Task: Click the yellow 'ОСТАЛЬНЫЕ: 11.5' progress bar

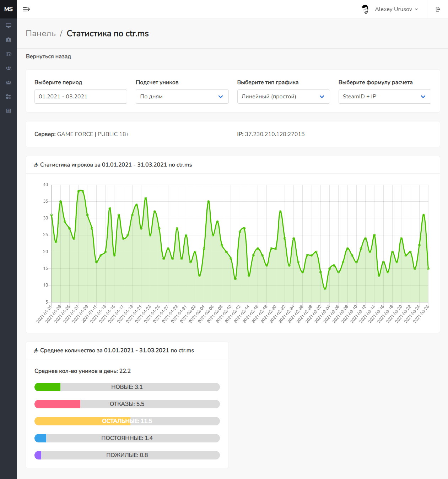Action: [x=127, y=421]
